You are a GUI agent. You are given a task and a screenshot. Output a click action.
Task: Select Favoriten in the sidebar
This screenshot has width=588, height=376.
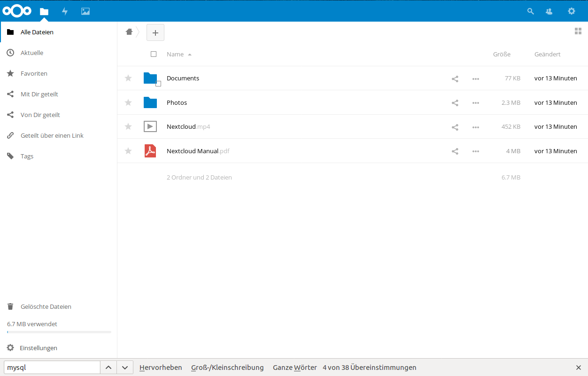pos(34,74)
